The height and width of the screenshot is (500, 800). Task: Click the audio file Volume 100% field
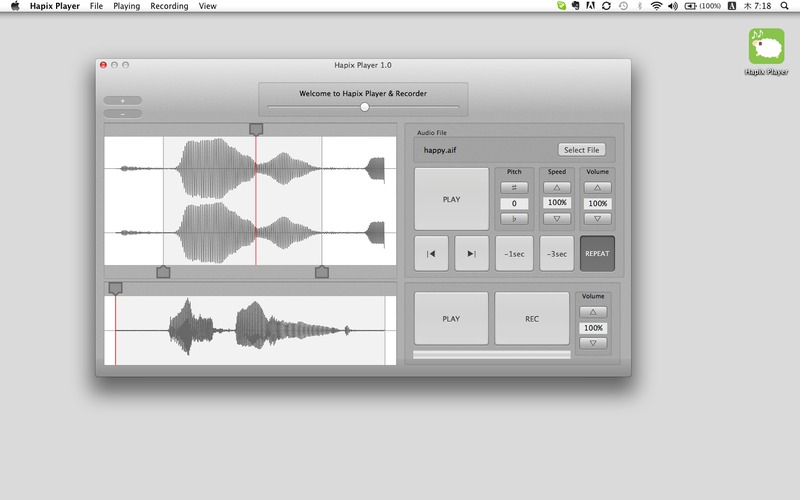point(597,204)
